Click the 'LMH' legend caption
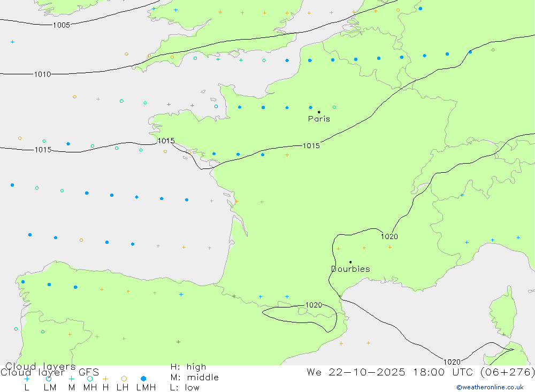The width and height of the screenshot is (535, 392). pyautogui.click(x=146, y=388)
